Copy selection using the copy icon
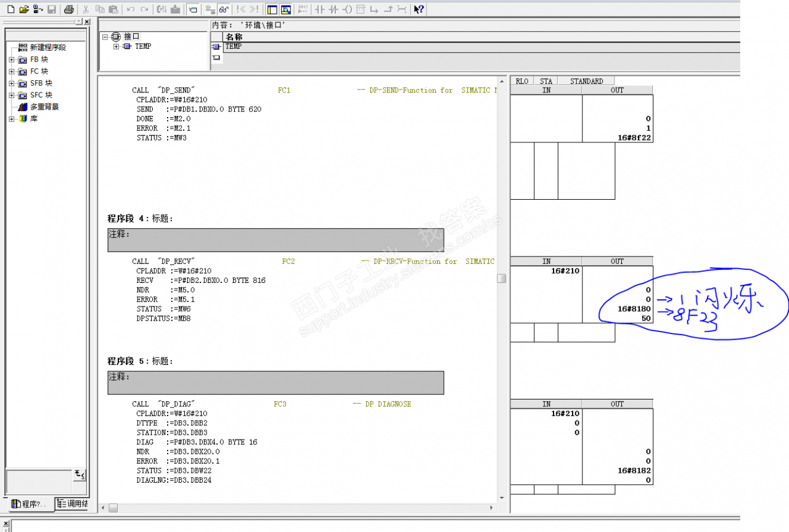 (100, 9)
